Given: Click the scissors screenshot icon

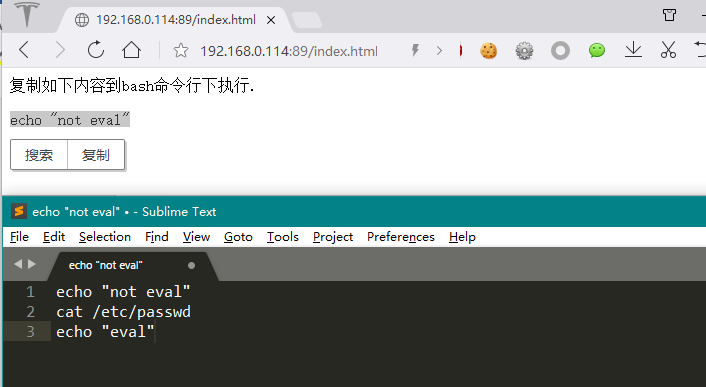Looking at the screenshot, I should [668, 50].
